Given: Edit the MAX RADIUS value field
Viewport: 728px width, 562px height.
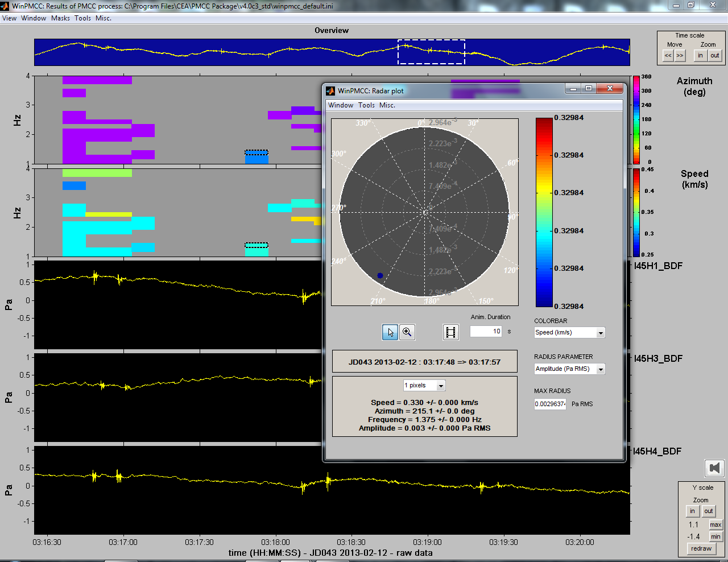Looking at the screenshot, I should pyautogui.click(x=550, y=404).
